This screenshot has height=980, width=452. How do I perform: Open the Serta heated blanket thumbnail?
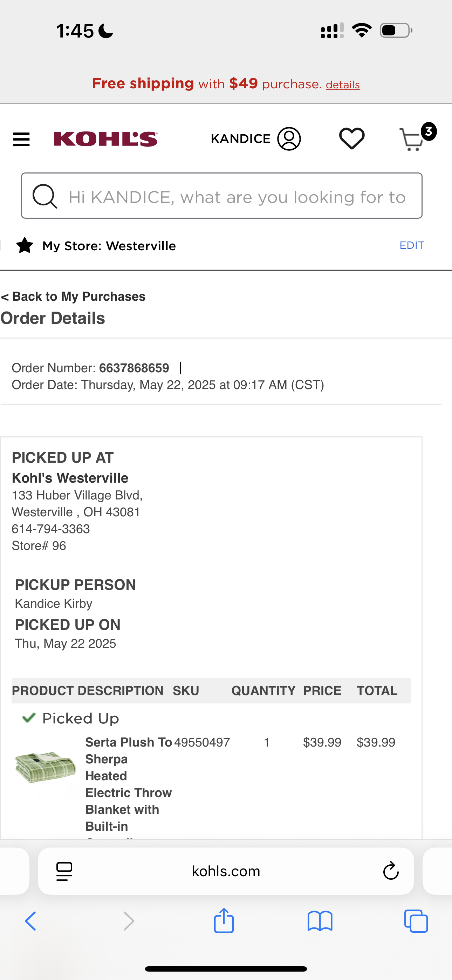46,767
